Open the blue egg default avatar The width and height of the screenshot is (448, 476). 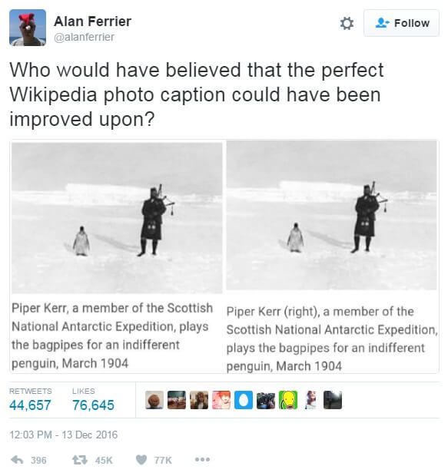pyautogui.click(x=244, y=400)
